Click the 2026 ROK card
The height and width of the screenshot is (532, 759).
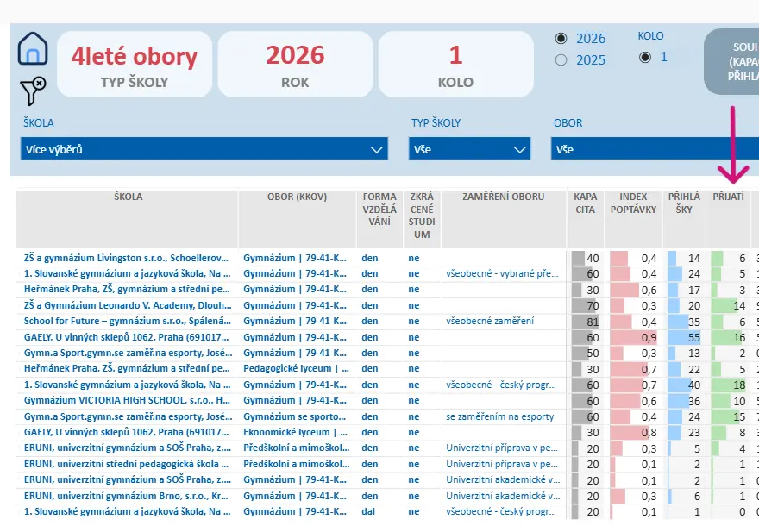295,65
